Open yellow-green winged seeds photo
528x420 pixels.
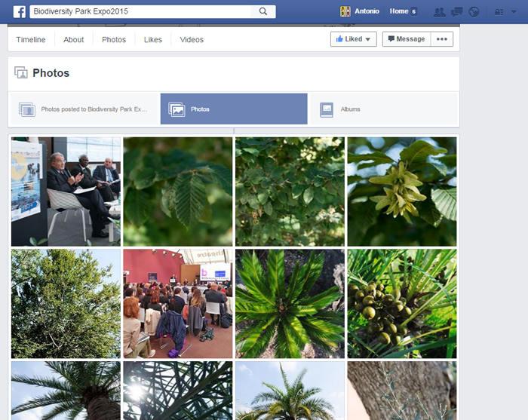(402, 192)
